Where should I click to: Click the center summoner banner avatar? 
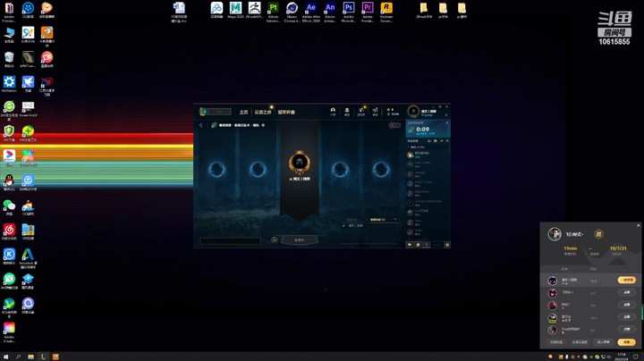point(300,162)
